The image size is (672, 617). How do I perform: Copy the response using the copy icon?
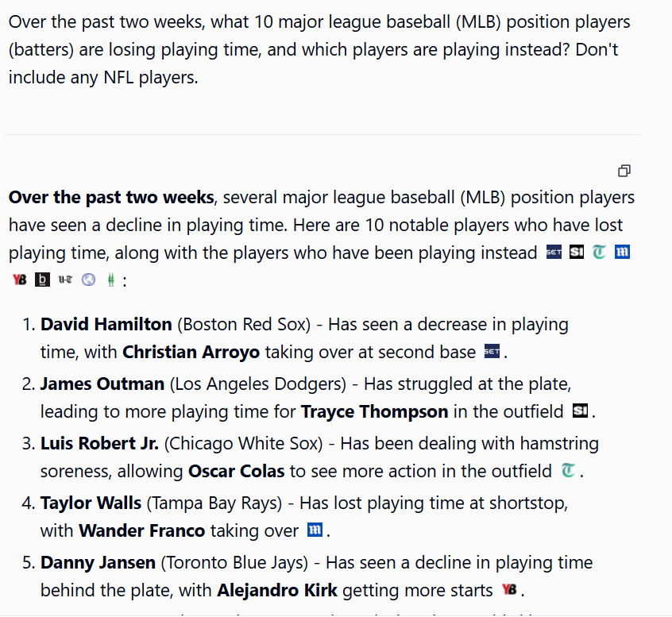[x=624, y=171]
